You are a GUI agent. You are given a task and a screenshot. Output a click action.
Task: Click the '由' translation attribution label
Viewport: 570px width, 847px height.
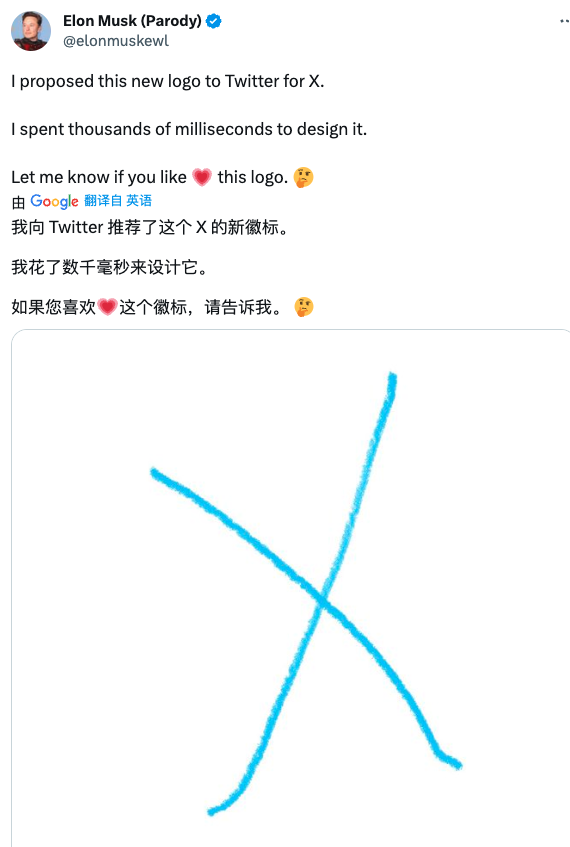18,202
